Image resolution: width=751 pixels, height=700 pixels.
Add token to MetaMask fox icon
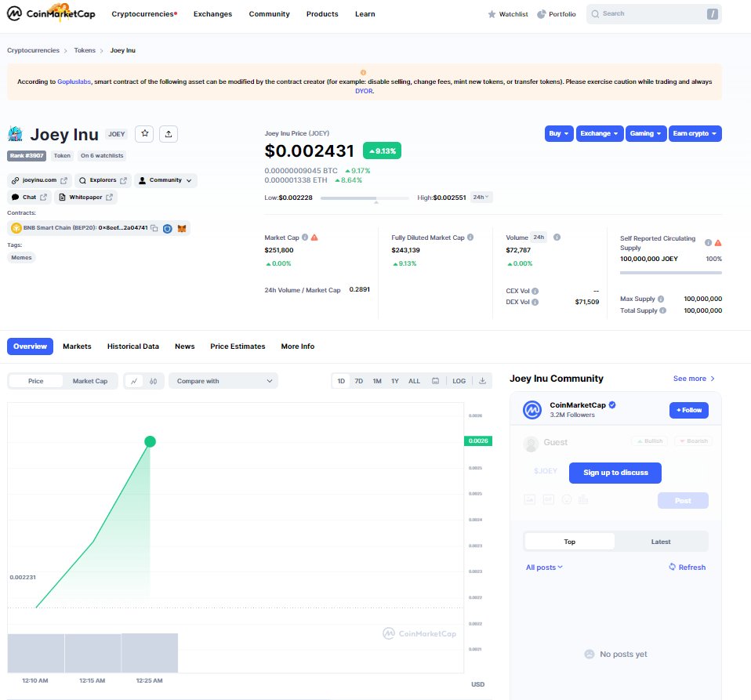(182, 228)
